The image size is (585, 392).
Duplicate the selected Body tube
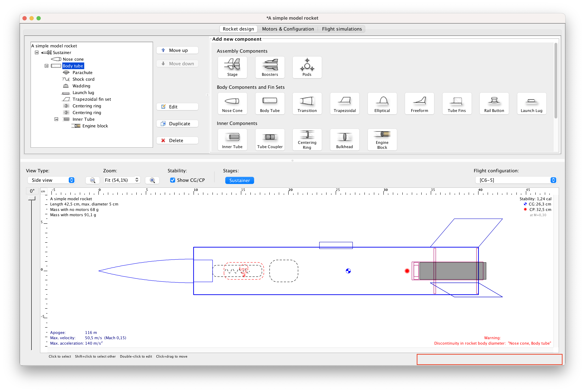(177, 123)
